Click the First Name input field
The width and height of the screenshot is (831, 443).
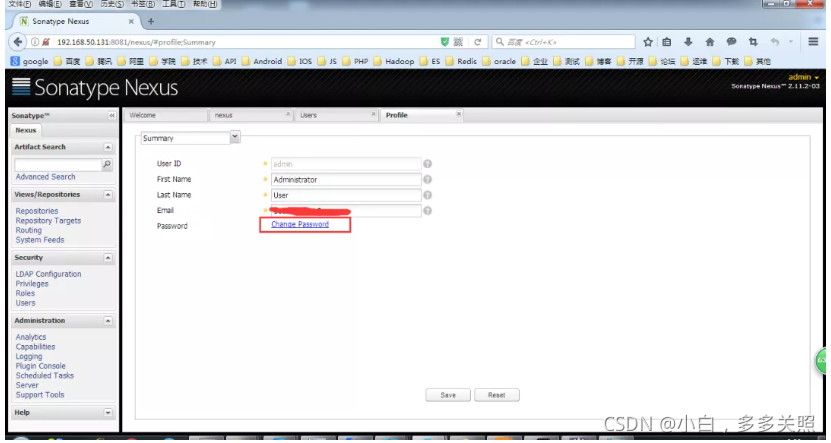(x=346, y=180)
